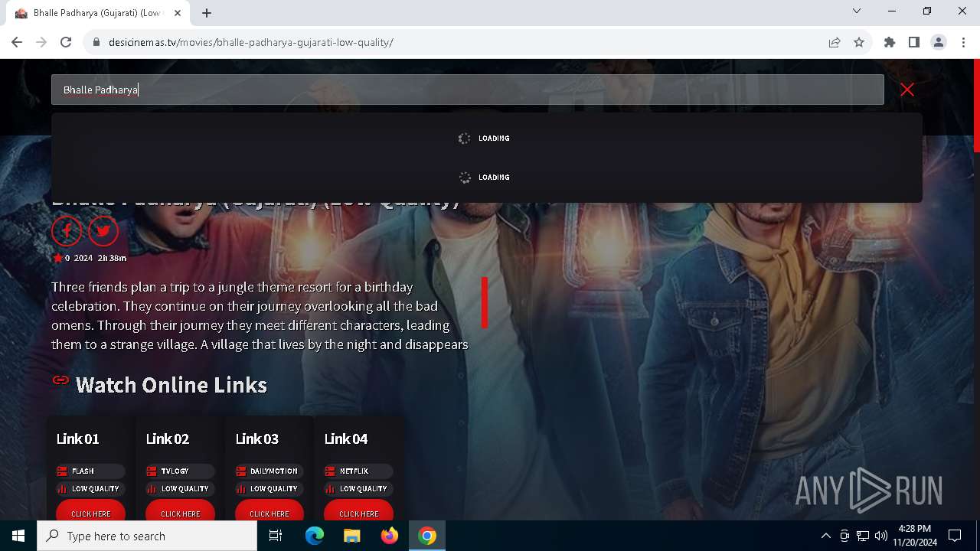This screenshot has height=551, width=980.
Task: Go forward in Chrome browser
Action: coord(41,42)
